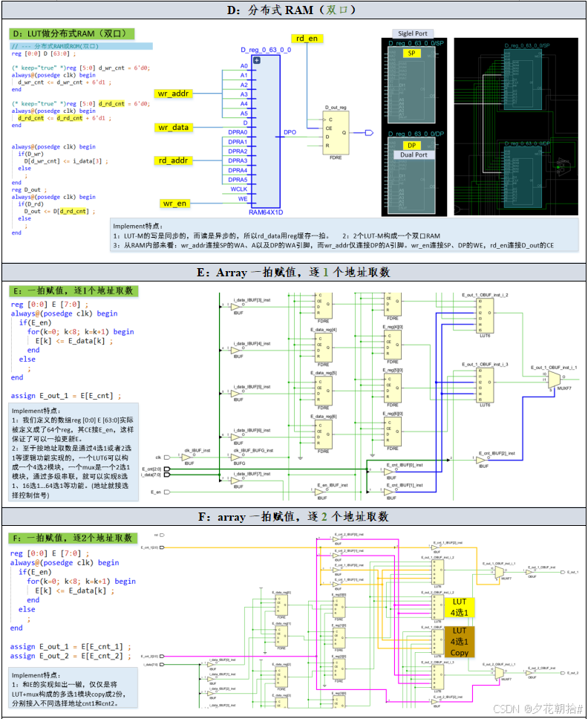The width and height of the screenshot is (588, 719).
Task: Click the D_out_reg FDRE register block
Action: pos(336,133)
